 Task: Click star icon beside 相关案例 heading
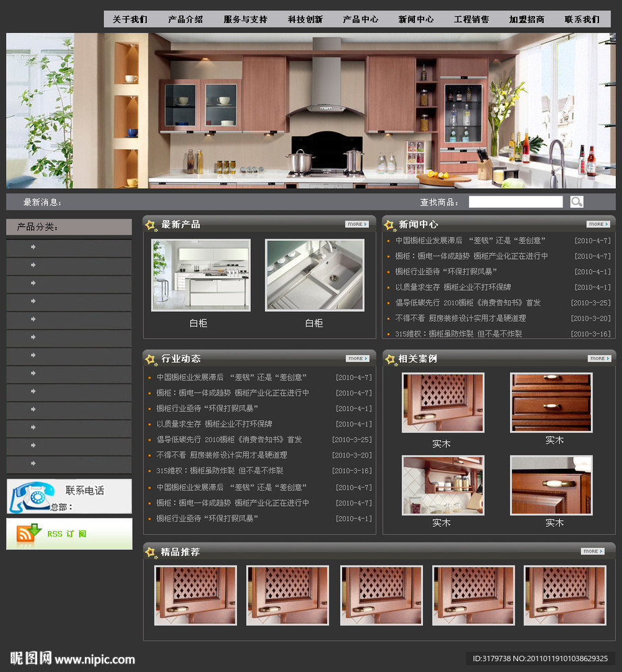[390, 359]
